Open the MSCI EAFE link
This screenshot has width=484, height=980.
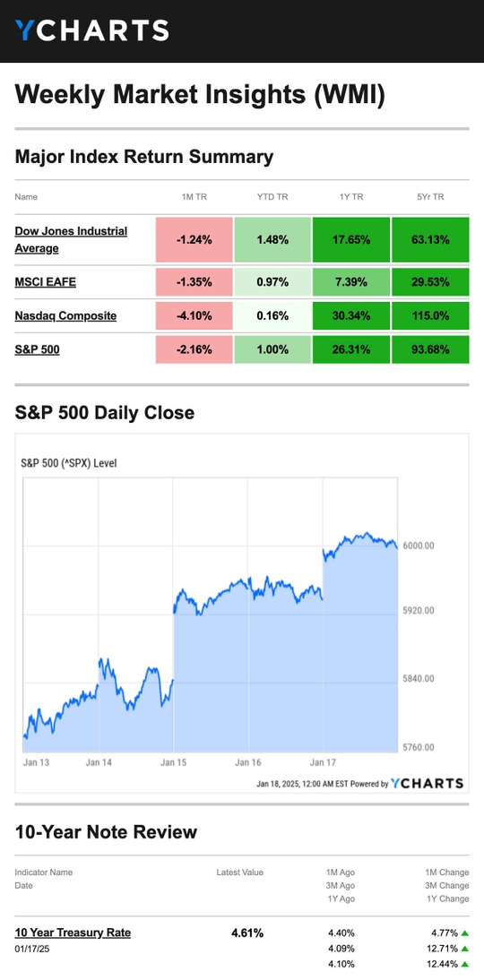[x=45, y=282]
